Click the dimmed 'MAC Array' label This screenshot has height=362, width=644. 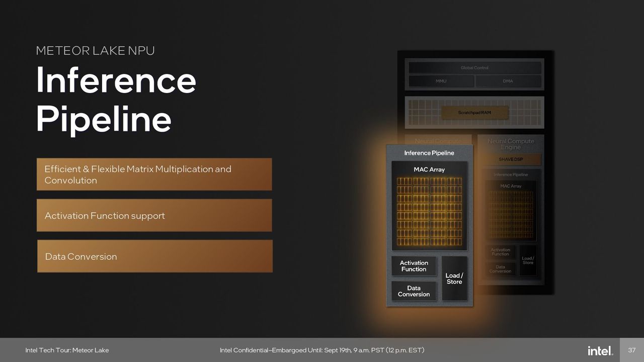pyautogui.click(x=511, y=186)
